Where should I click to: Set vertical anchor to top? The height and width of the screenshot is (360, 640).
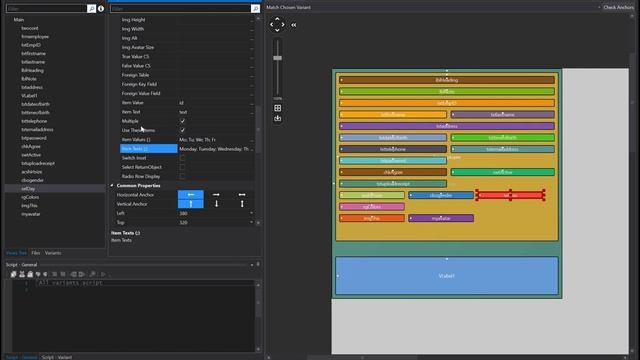(x=191, y=204)
